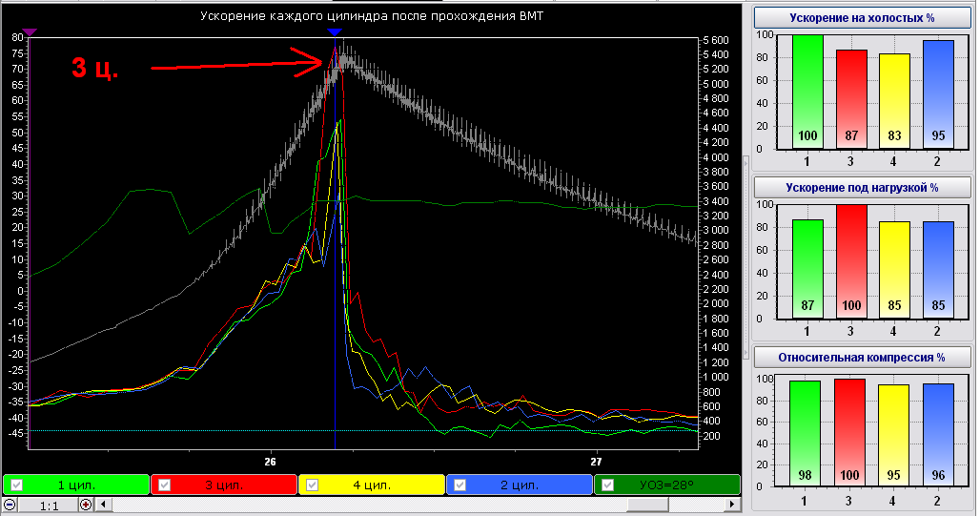The height and width of the screenshot is (516, 980).
Task: Click the blue cylinder 2 bar in Ускорение под нагрузкой
Action: pos(938,270)
